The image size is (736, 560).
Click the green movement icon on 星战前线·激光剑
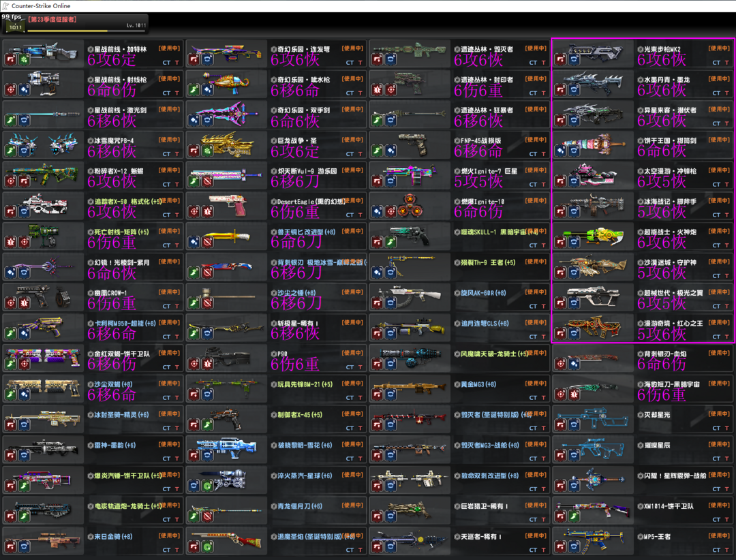pos(10,120)
